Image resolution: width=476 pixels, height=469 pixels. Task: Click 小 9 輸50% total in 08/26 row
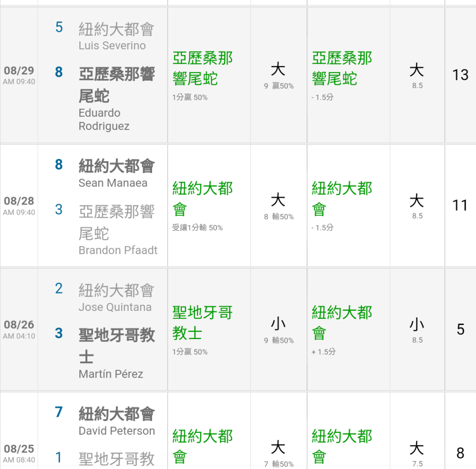[278, 329]
